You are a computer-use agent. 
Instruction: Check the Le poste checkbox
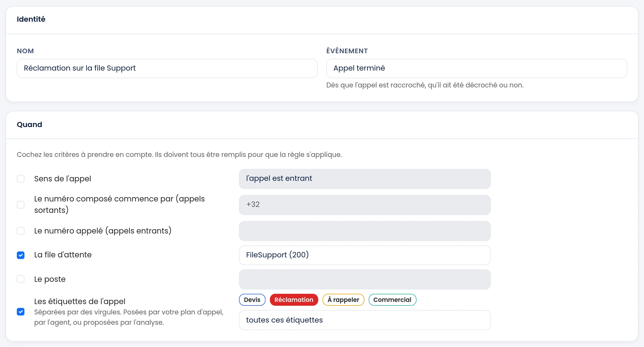point(21,279)
